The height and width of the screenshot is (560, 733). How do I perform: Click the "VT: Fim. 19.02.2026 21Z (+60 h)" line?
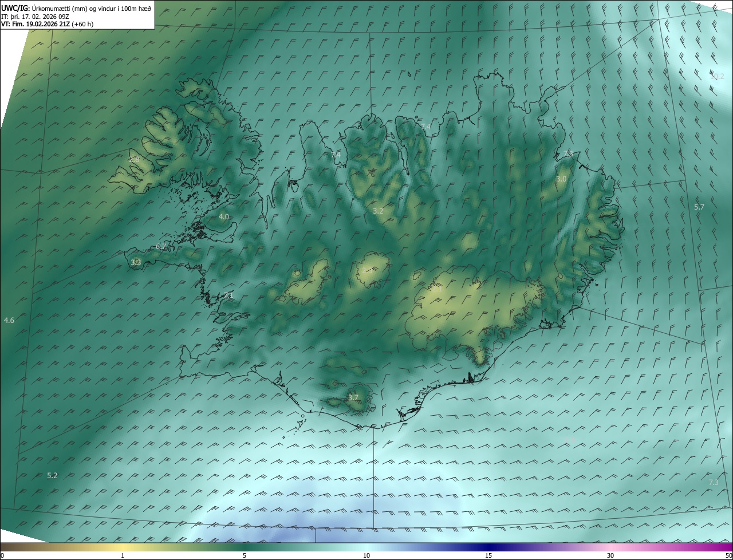[48, 24]
